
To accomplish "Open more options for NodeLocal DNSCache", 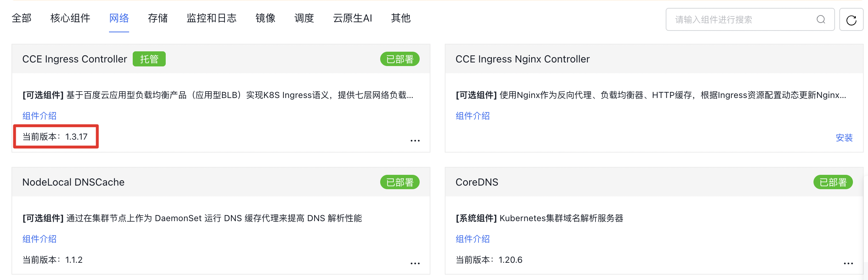I will (x=415, y=263).
